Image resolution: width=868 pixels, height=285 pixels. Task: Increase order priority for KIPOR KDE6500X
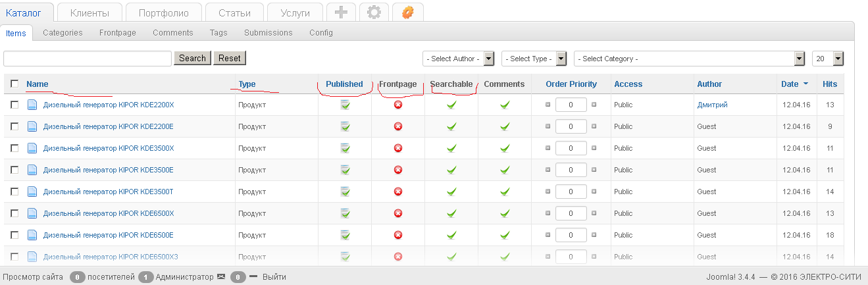coord(594,213)
